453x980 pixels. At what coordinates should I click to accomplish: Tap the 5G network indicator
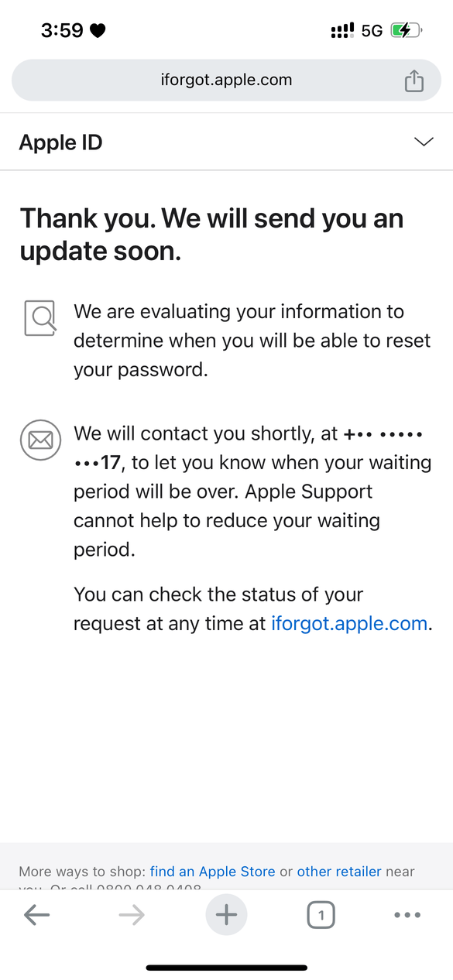[372, 31]
